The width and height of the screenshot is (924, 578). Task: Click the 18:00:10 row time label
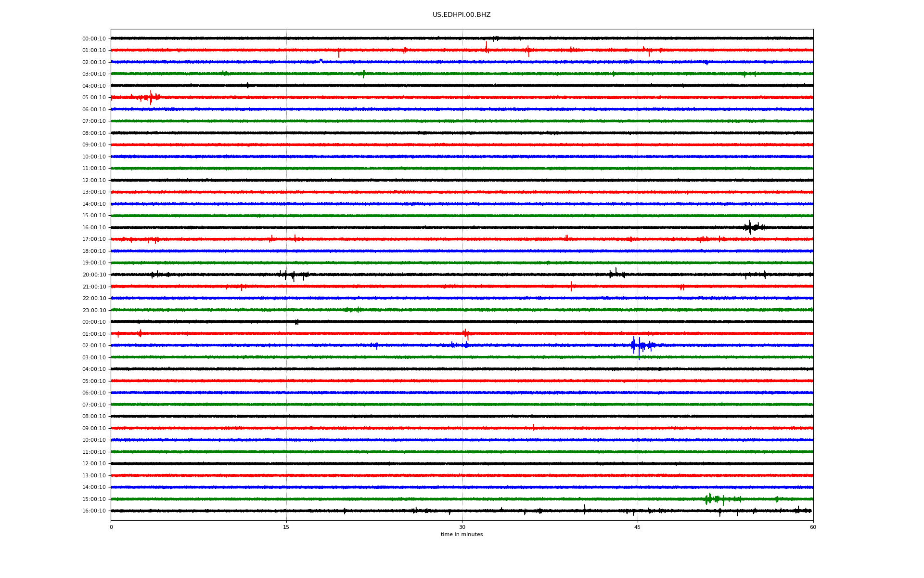[94, 251]
